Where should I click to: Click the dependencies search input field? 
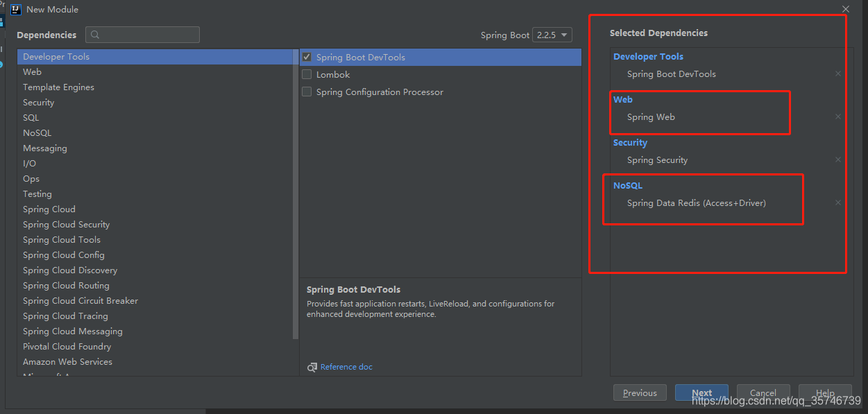[x=142, y=35]
